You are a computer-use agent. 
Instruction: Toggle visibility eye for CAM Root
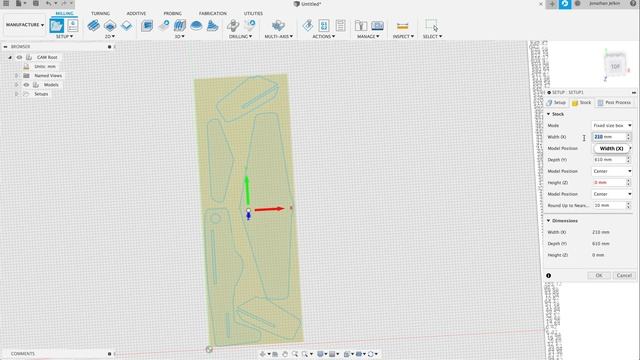tap(19, 58)
